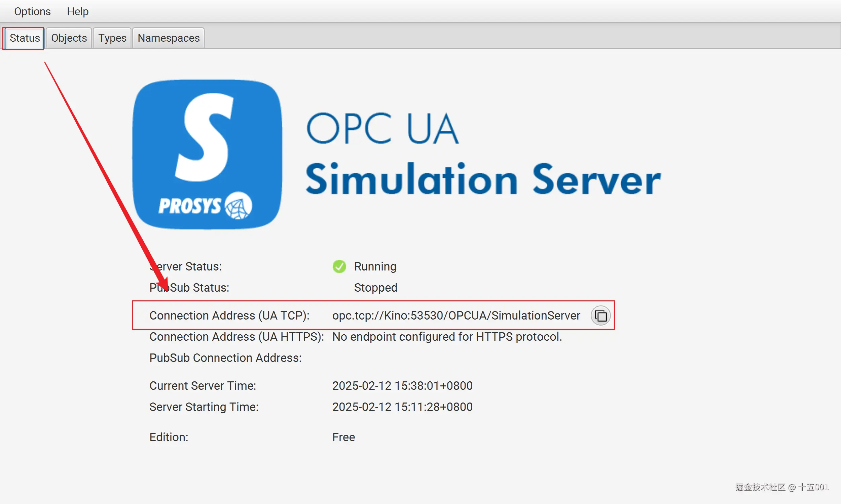Click the Stopped PubSub status value
The image size is (841, 504).
(x=375, y=288)
